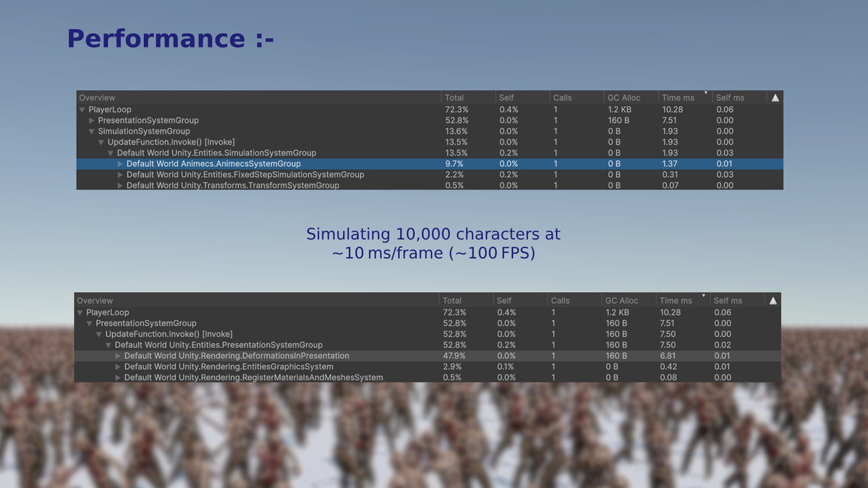
Task: Collapse PlayerLoop arrow in the upper table
Action: click(82, 110)
